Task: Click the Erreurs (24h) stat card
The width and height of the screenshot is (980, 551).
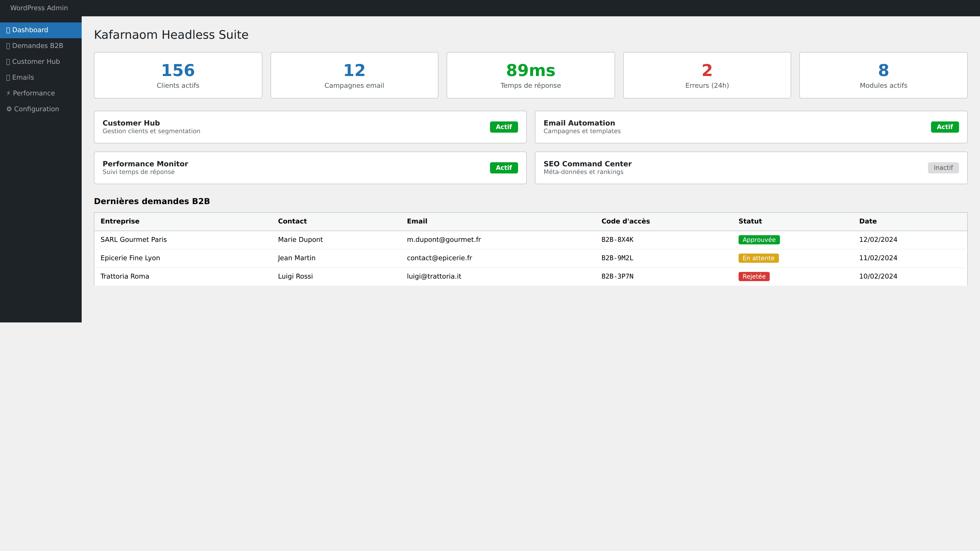Action: tap(706, 75)
